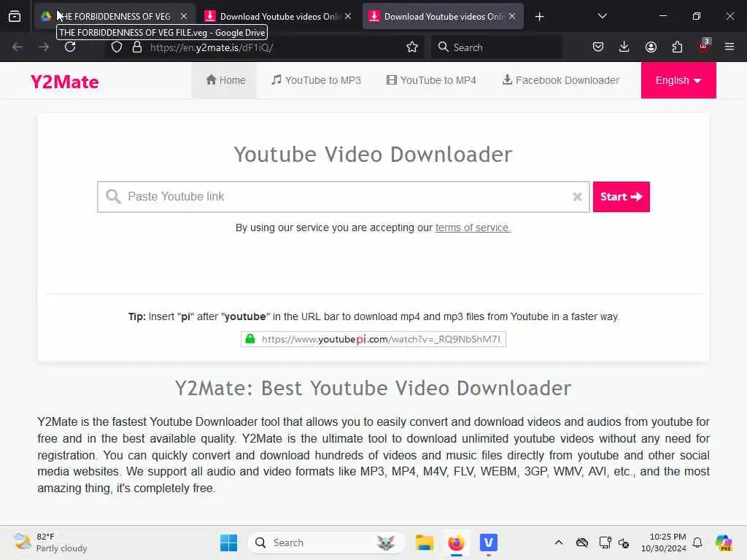The width and height of the screenshot is (747, 560).
Task: Open the Firefox View tab overview icon
Action: pyautogui.click(x=15, y=17)
